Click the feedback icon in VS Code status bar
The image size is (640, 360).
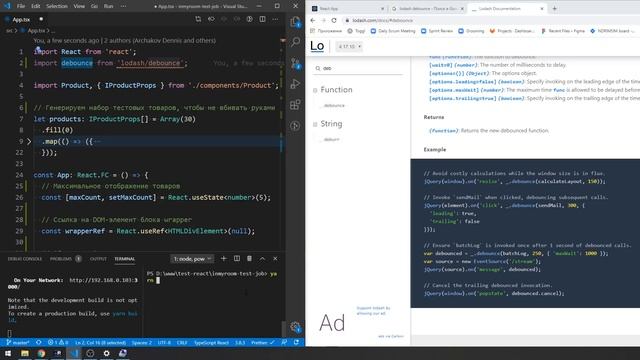[284, 342]
